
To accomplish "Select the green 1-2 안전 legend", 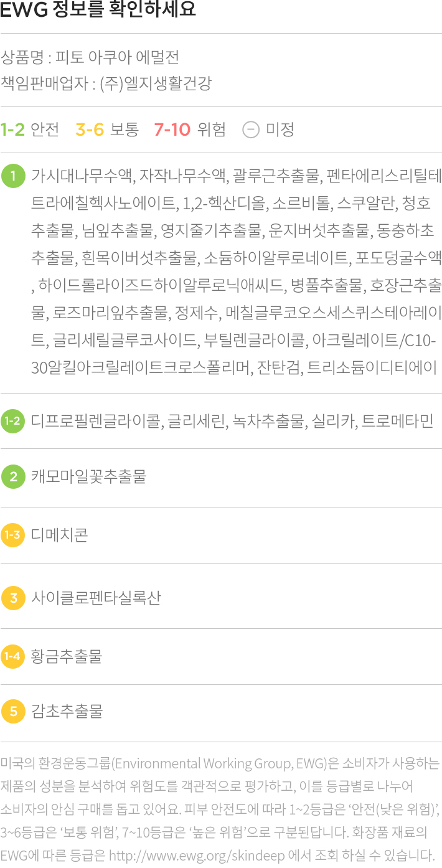I will [30, 130].
